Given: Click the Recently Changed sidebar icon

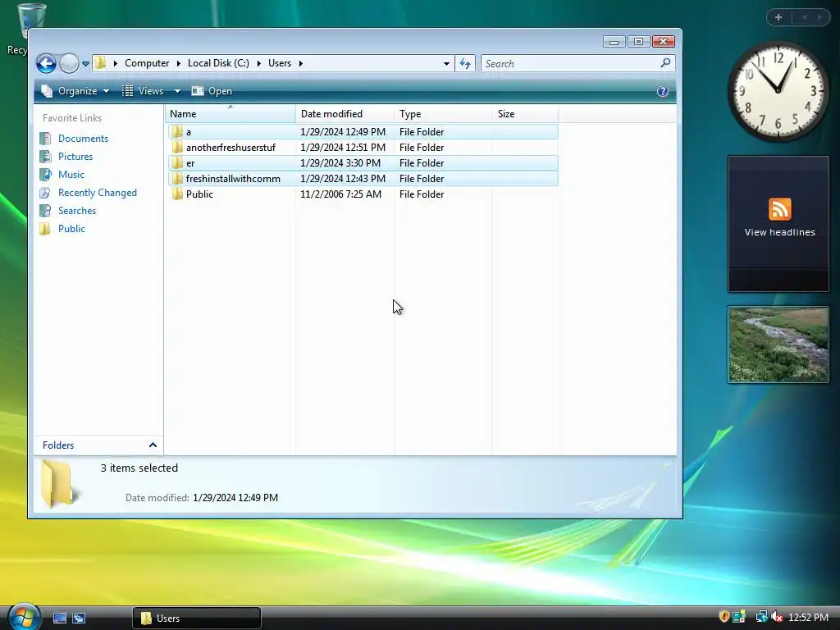Looking at the screenshot, I should tap(46, 192).
